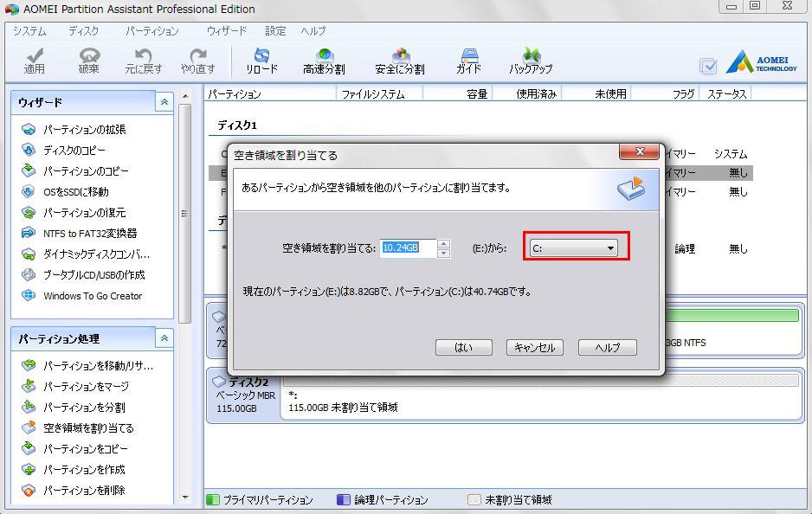Select the 115.00GB 未割り当て領域 block on ディスク2
This screenshot has width=812, height=514.
coord(541,397)
